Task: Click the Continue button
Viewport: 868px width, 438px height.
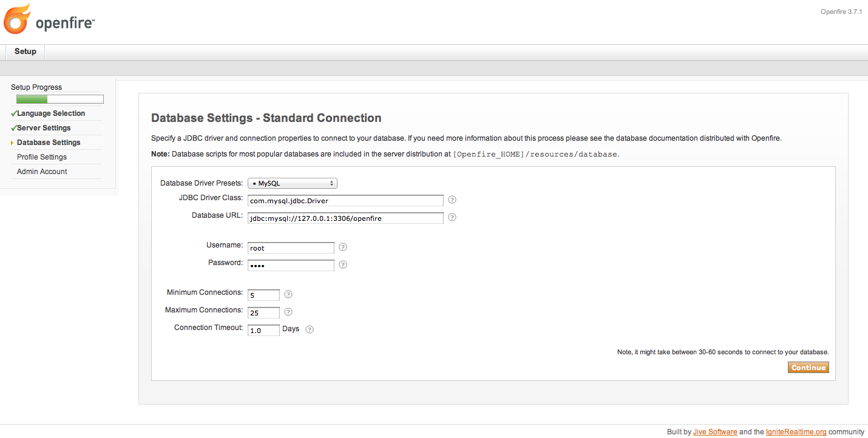Action: coord(809,368)
